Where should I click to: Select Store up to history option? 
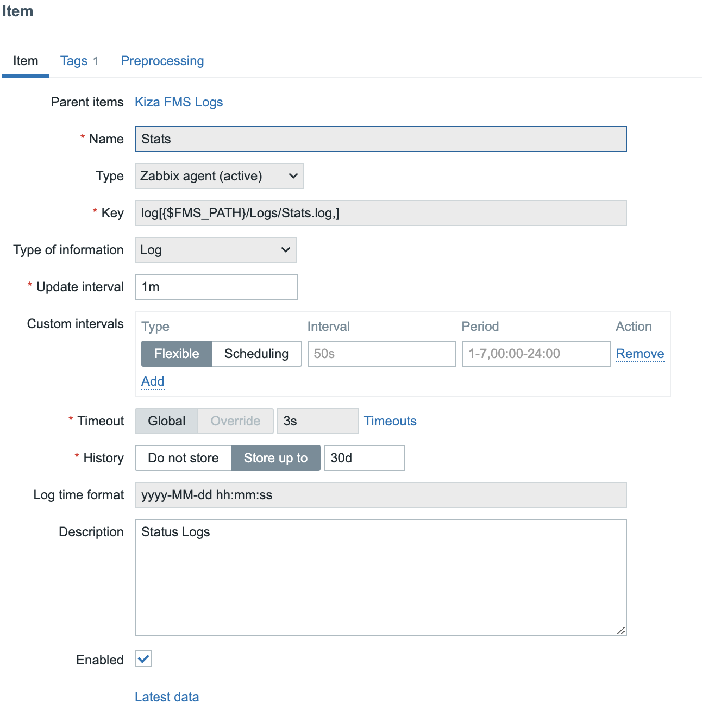pos(275,458)
